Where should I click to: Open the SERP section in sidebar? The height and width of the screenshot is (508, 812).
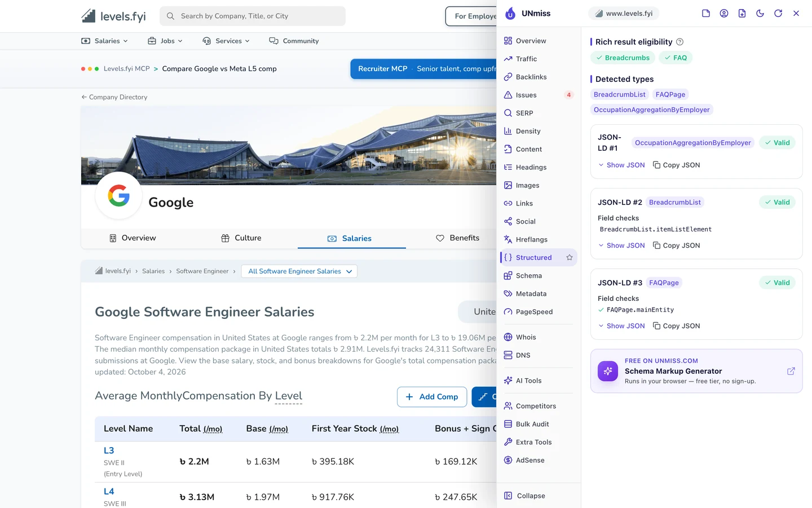pos(539,113)
